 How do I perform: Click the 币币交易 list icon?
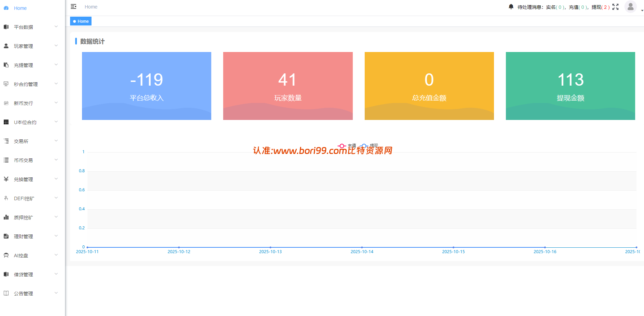coord(6,160)
